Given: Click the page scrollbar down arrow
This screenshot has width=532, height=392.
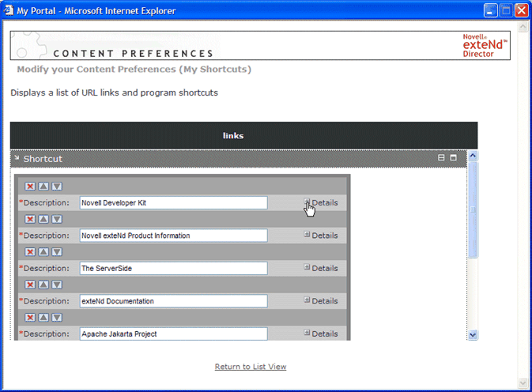Looking at the screenshot, I should [x=523, y=383].
